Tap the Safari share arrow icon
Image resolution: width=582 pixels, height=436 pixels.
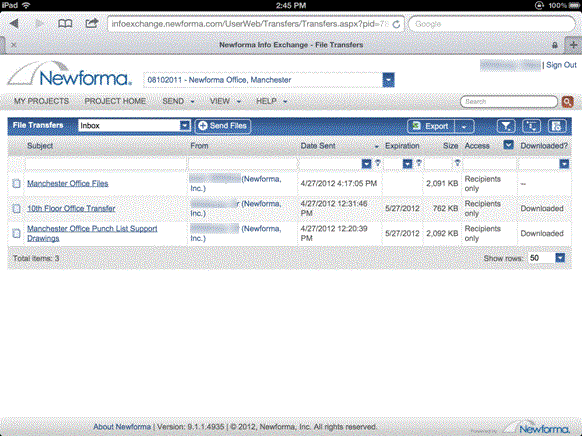click(x=91, y=23)
